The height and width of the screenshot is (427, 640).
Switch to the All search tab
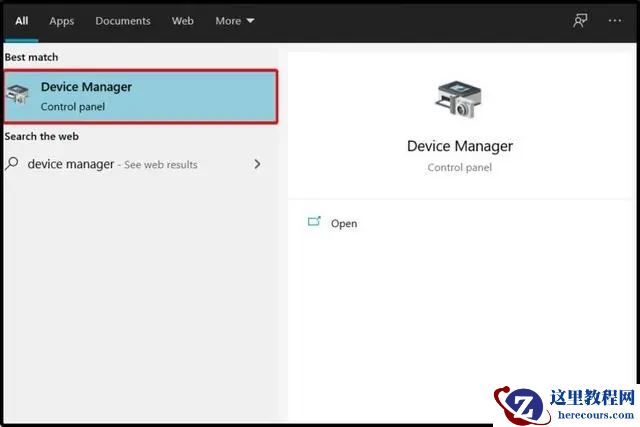coord(22,21)
